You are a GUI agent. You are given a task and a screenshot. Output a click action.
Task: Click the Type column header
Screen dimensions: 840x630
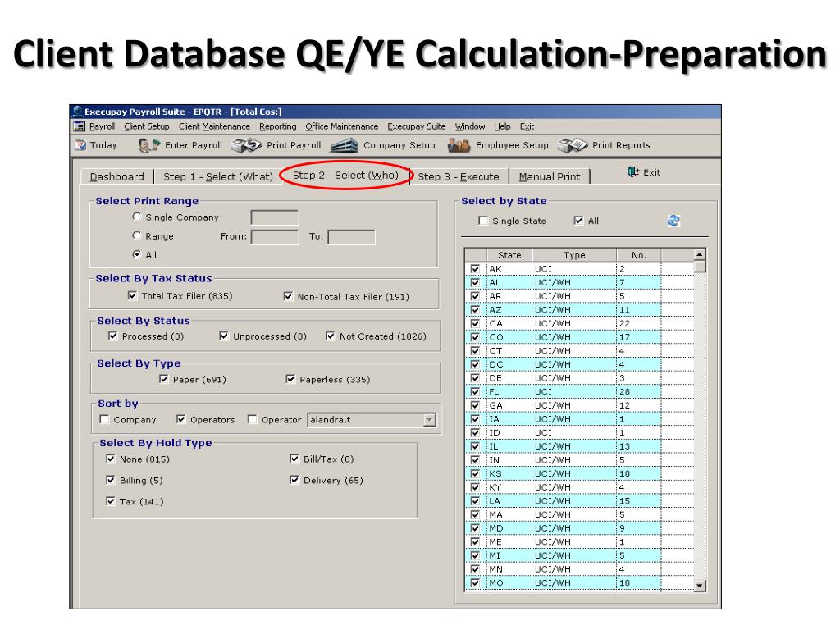tap(574, 255)
